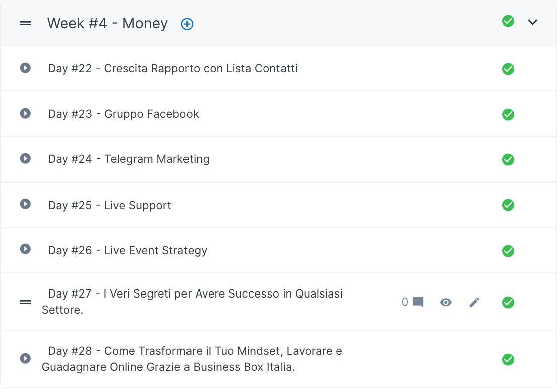Click the play icon for Day #24 Telegram Marketing
The image size is (560, 392).
coord(25,158)
